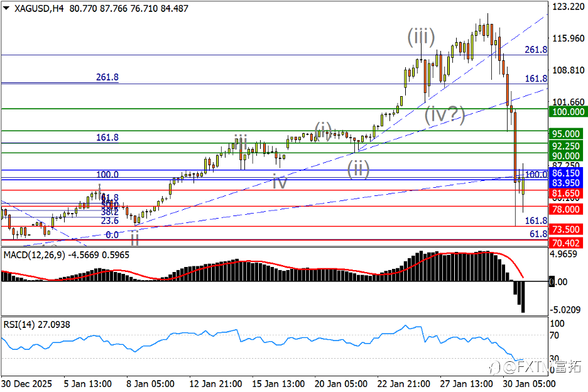Select the (iii) Elliott wave label
Image resolution: width=588 pixels, height=392 pixels.
pos(421,37)
